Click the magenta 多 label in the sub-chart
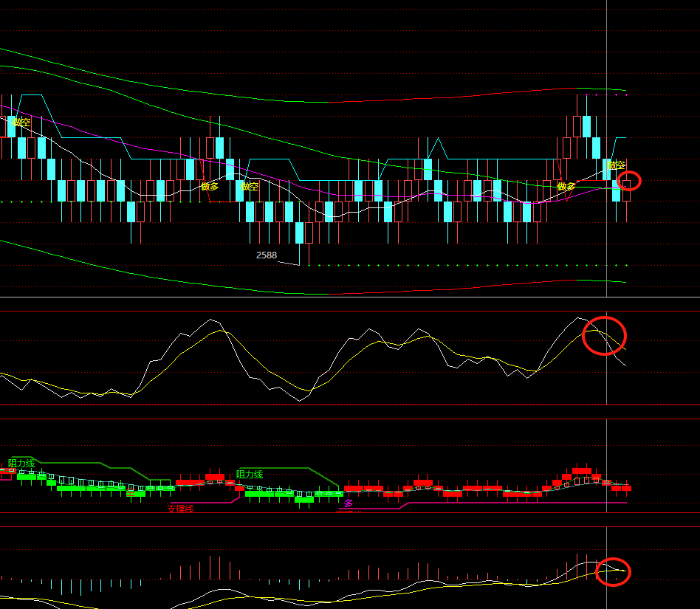Screen dimensions: 700x609 [349, 503]
